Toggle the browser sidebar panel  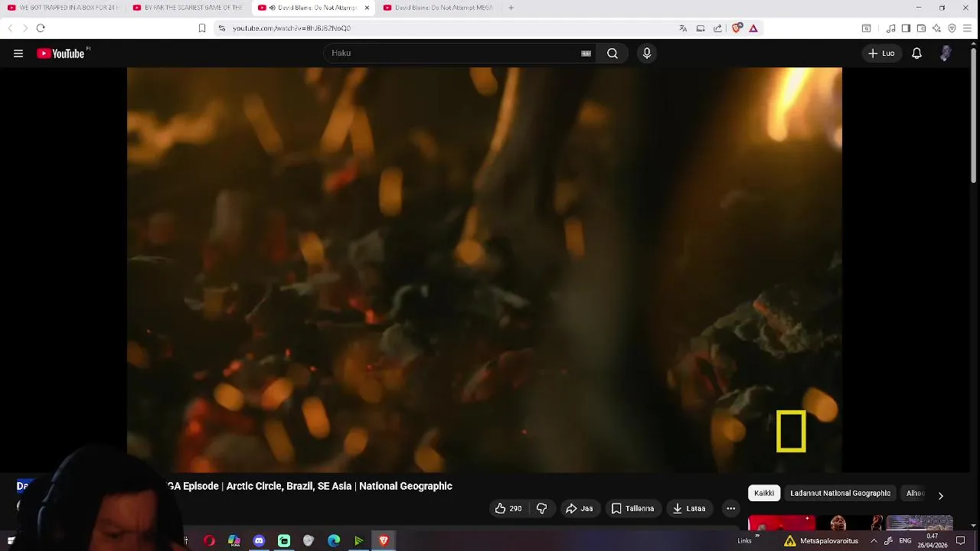pos(906,28)
